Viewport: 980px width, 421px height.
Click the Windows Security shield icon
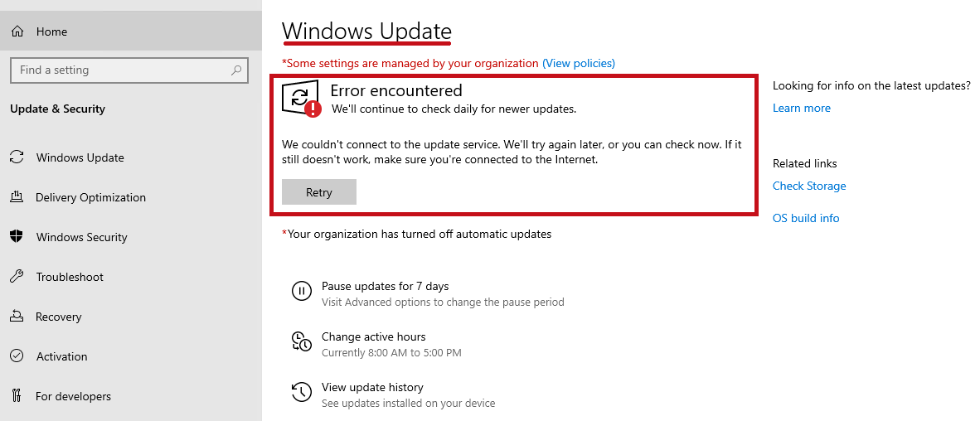(17, 237)
